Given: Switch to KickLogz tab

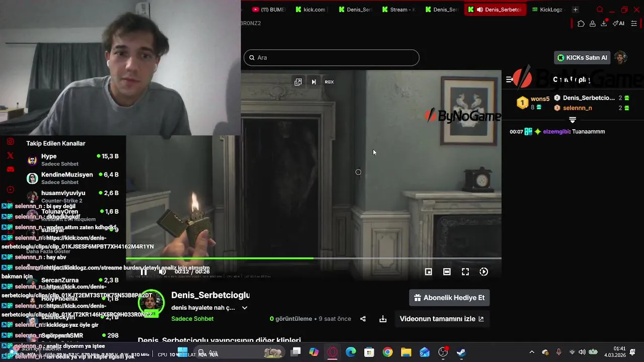Looking at the screenshot, I should [x=548, y=10].
